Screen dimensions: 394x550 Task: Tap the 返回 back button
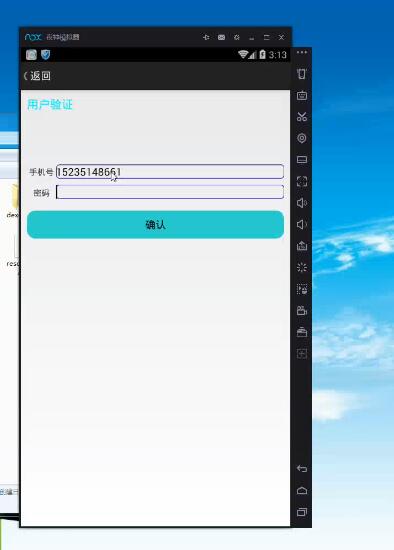pyautogui.click(x=37, y=76)
